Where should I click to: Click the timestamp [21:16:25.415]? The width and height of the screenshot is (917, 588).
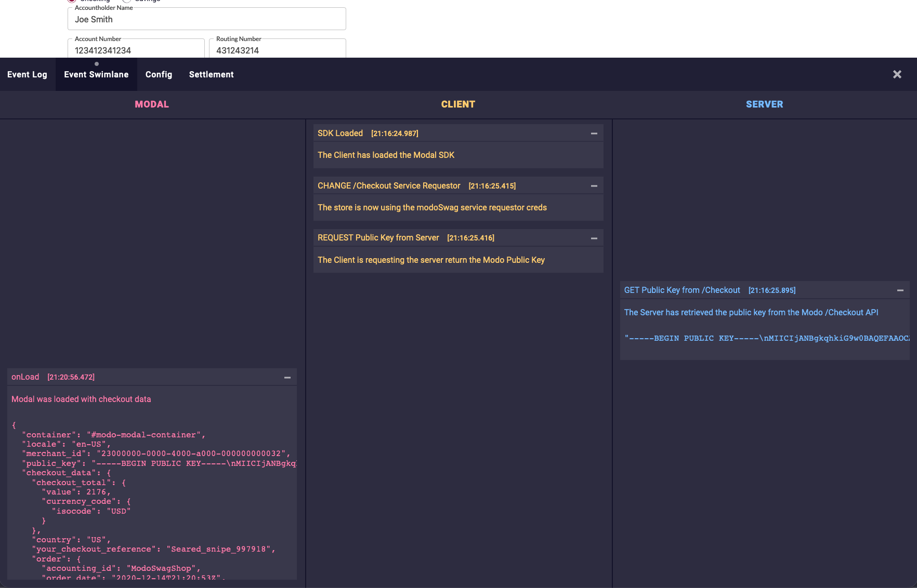click(492, 186)
